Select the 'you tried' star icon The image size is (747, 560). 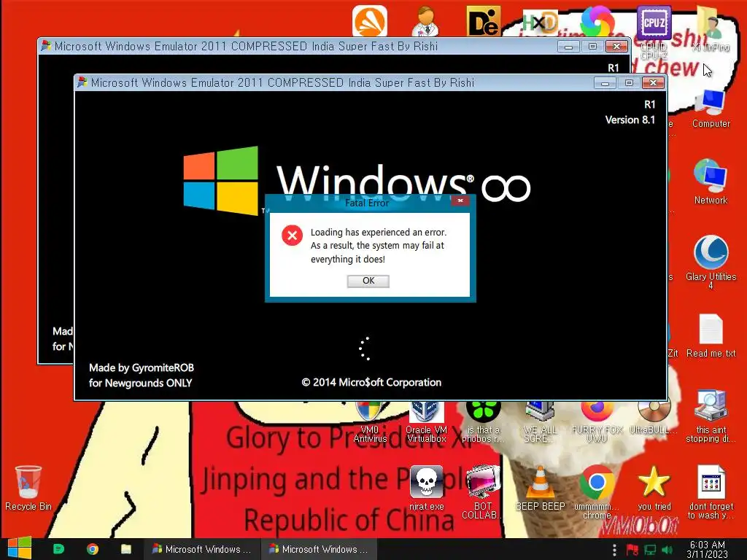tap(654, 488)
